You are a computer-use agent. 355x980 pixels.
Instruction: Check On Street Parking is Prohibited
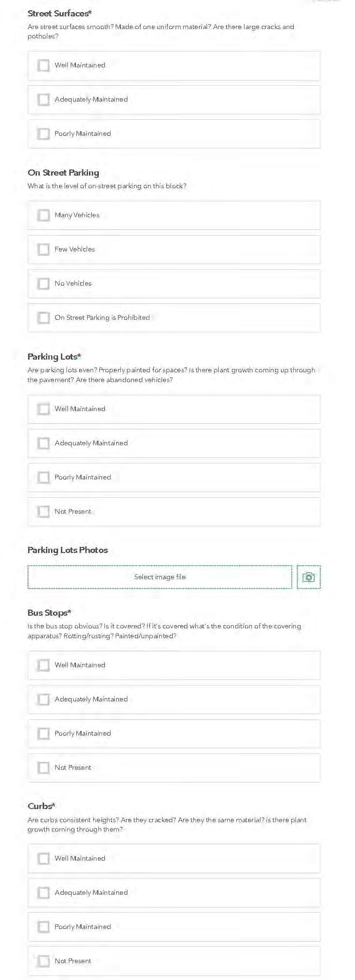(44, 317)
